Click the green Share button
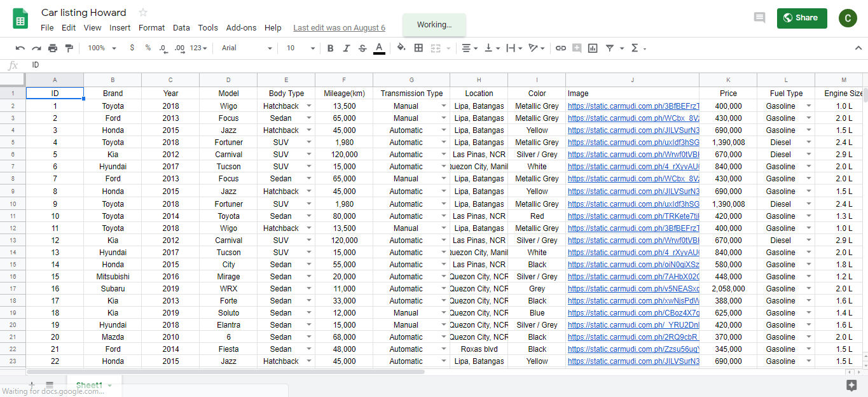868x397 pixels. click(x=801, y=18)
